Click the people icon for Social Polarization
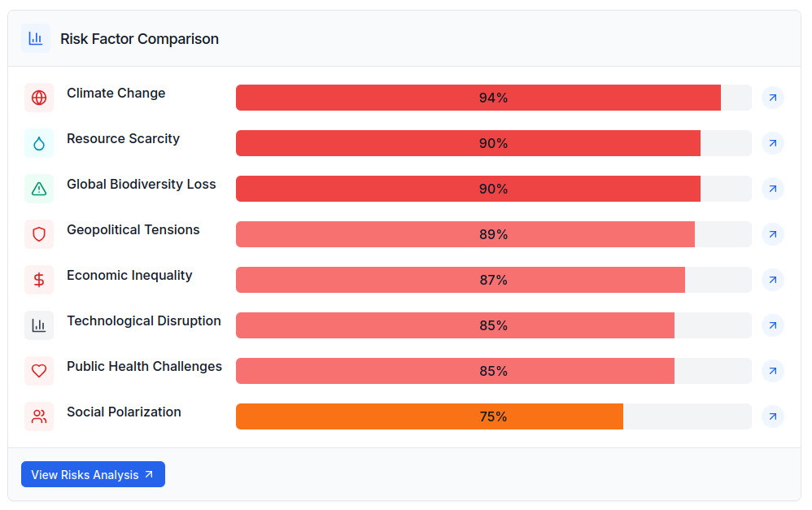Viewport: 812px width, 510px height. tap(39, 416)
